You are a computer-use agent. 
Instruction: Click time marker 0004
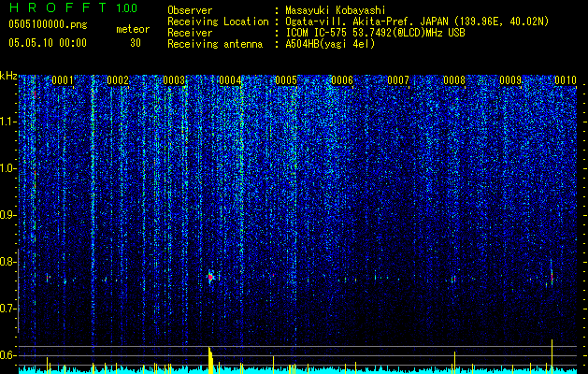point(230,80)
